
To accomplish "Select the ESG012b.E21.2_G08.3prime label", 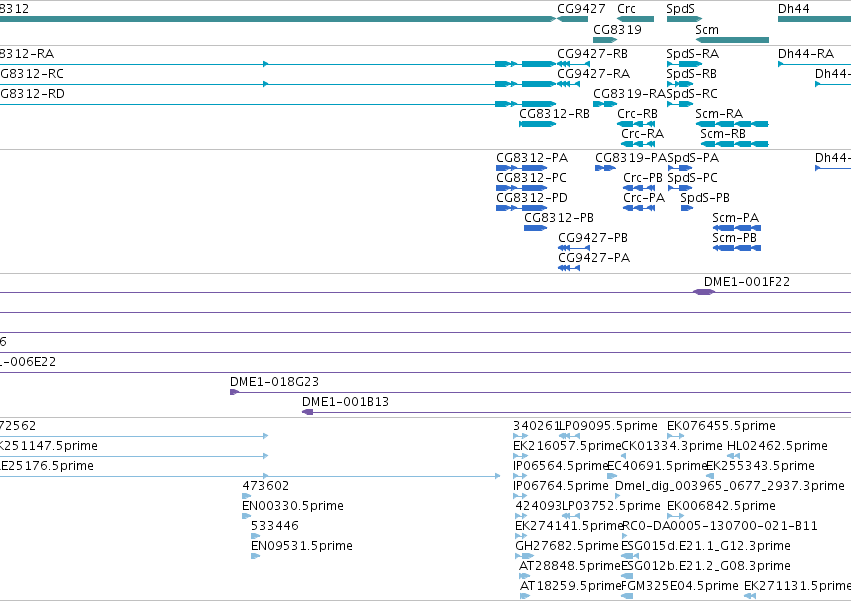I will coord(706,566).
